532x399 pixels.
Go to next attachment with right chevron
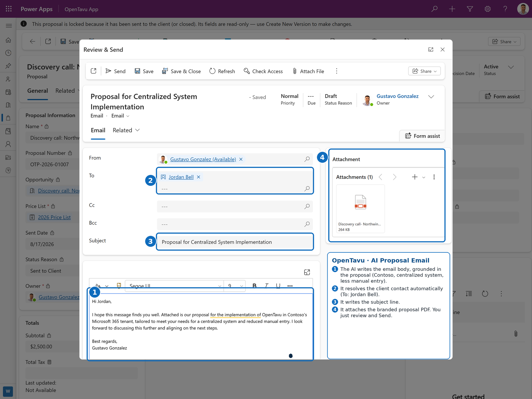pyautogui.click(x=394, y=177)
